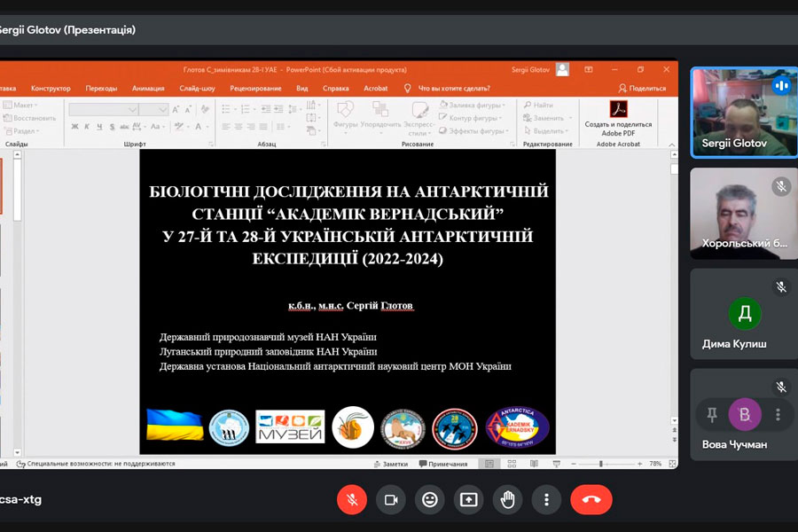Open the three-dot menu on Вова Чучман's tile
The width and height of the screenshot is (798, 532).
tap(778, 414)
